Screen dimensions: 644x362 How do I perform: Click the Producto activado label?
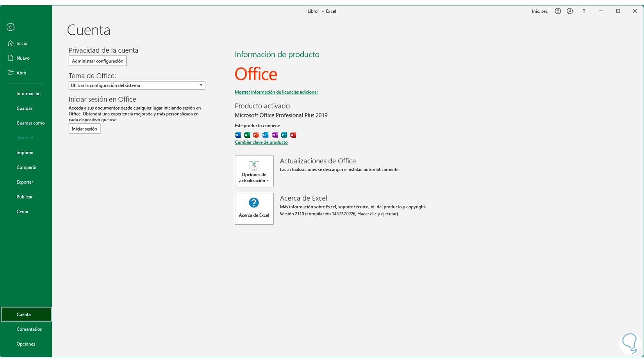[x=262, y=106]
